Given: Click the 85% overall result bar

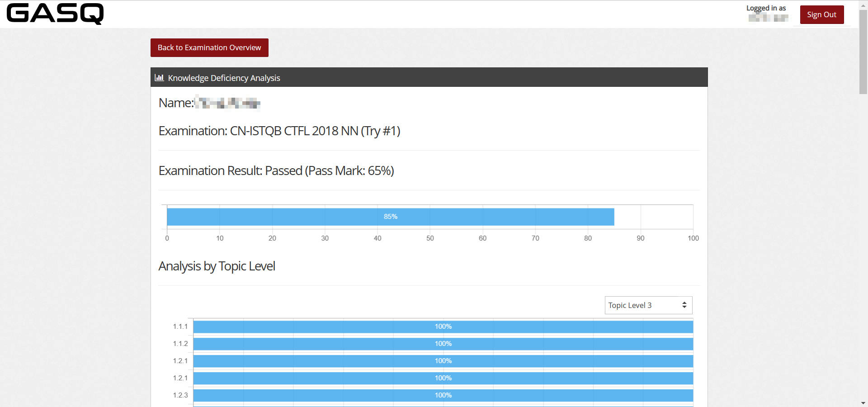Looking at the screenshot, I should [x=390, y=217].
